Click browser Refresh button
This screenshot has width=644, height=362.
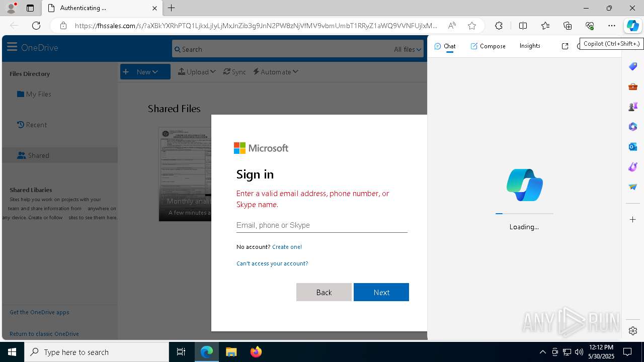tap(36, 26)
